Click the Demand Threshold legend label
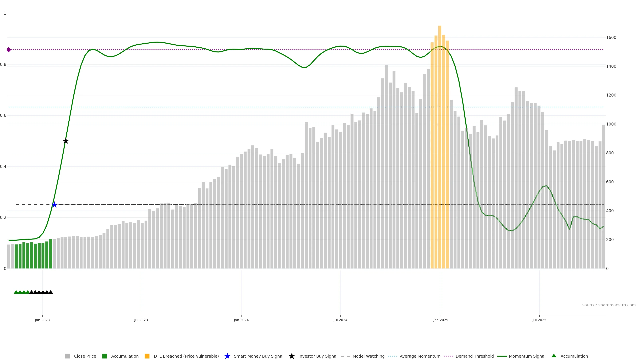644x362 pixels. click(x=474, y=356)
